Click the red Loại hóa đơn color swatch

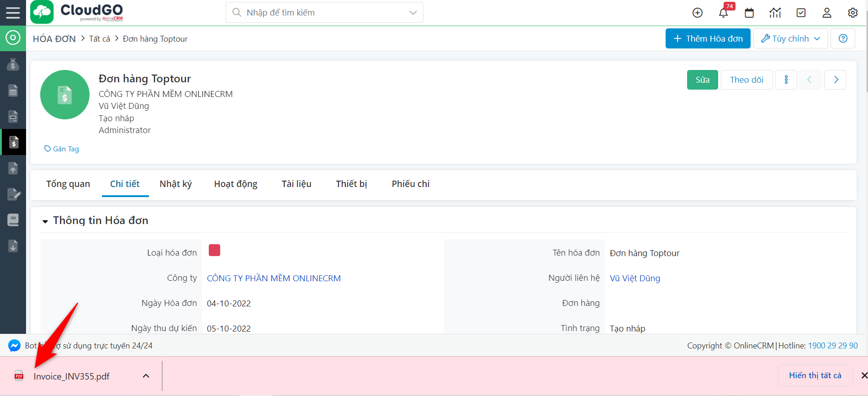(x=214, y=250)
